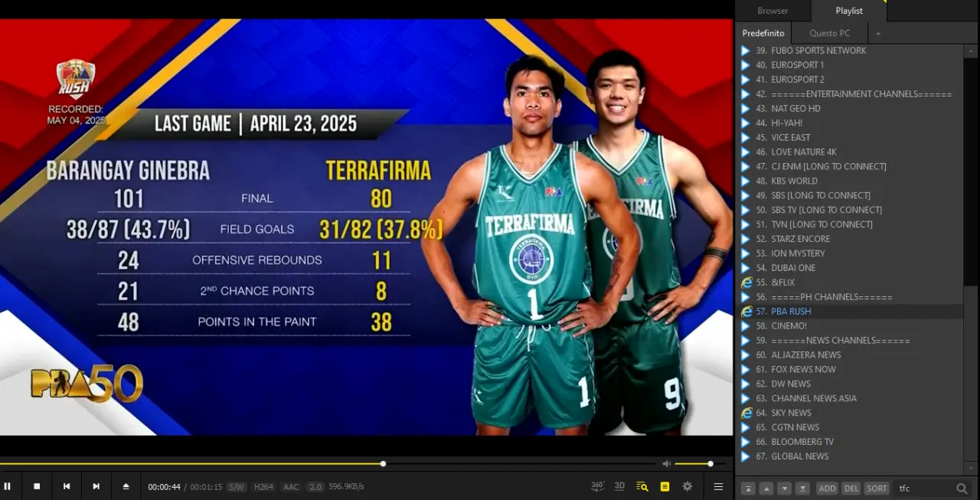This screenshot has height=500, width=980.
Task: Move item to top of playlist
Action: [748, 488]
